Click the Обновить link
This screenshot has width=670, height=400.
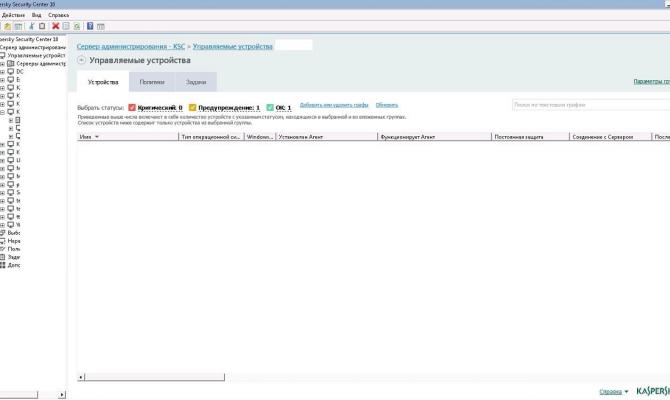tap(387, 105)
